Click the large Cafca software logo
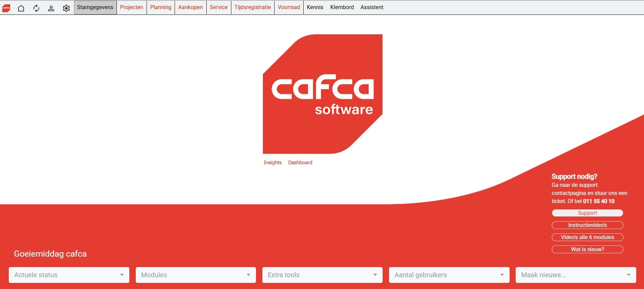Image resolution: width=644 pixels, height=289 pixels. [x=323, y=94]
